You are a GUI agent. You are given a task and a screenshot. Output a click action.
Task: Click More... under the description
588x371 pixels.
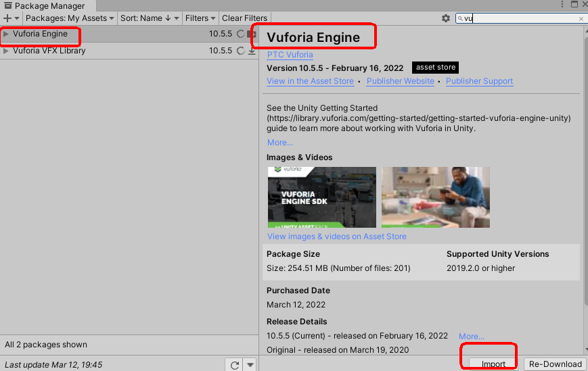point(280,143)
